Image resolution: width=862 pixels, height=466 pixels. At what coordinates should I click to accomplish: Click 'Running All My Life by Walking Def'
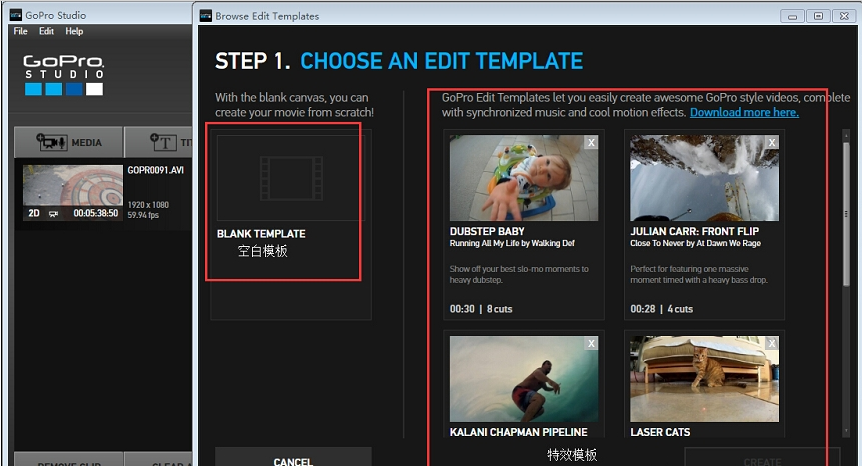512,243
